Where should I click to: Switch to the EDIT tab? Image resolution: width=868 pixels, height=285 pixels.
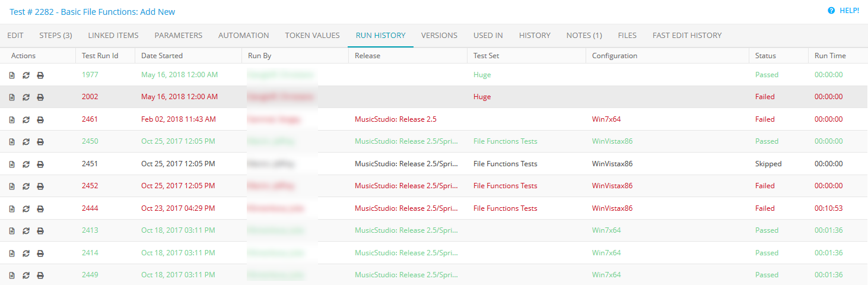click(x=15, y=36)
